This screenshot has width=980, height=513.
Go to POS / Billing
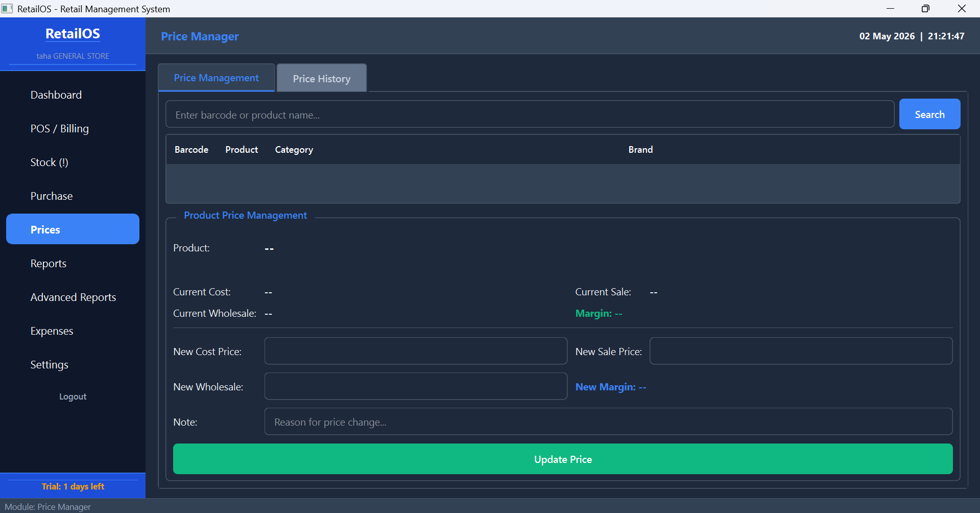coord(73,129)
